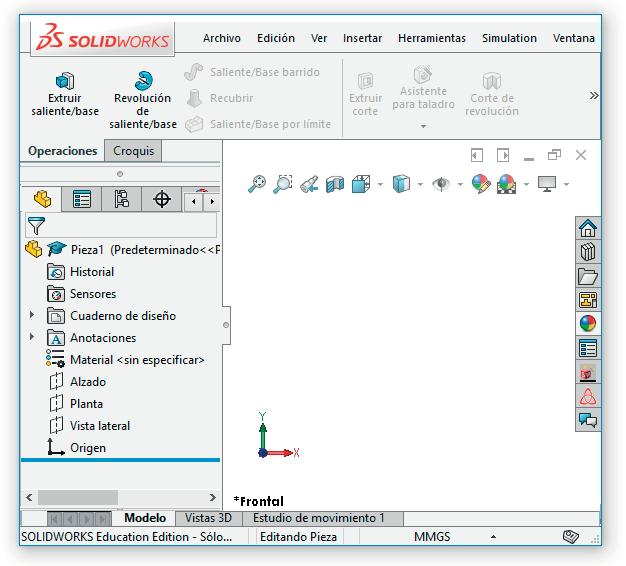This screenshot has width=626, height=566.
Task: Click the Recubrir command
Action: 220,98
